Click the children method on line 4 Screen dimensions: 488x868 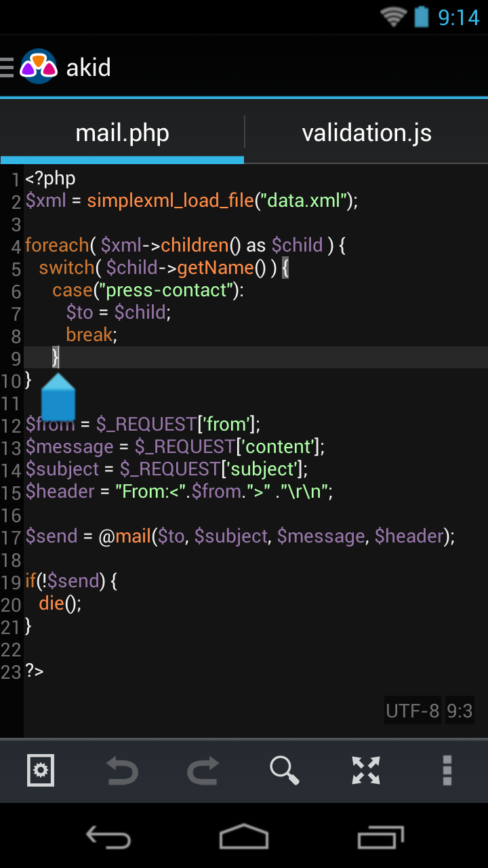195,245
